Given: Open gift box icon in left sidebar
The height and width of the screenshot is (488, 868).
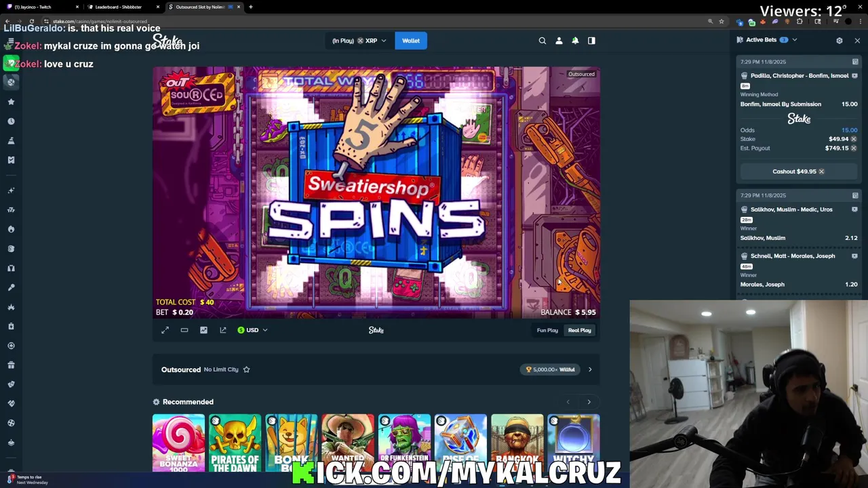Looking at the screenshot, I should coord(11,365).
